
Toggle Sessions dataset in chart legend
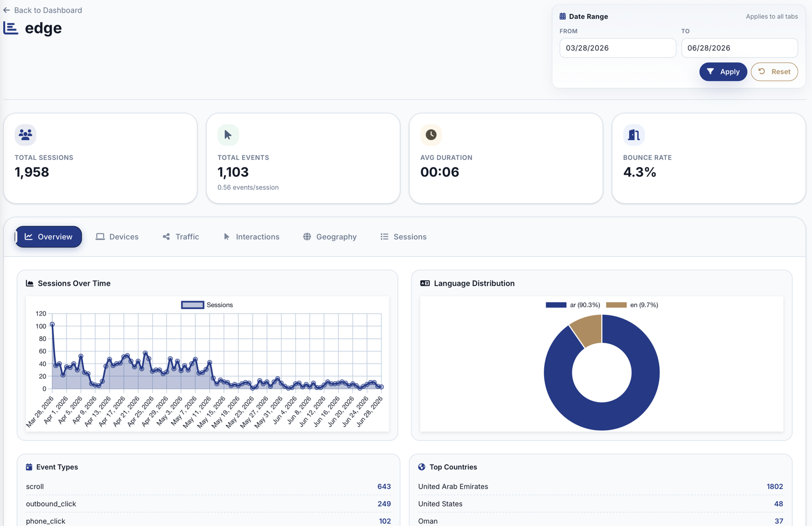[x=207, y=305]
